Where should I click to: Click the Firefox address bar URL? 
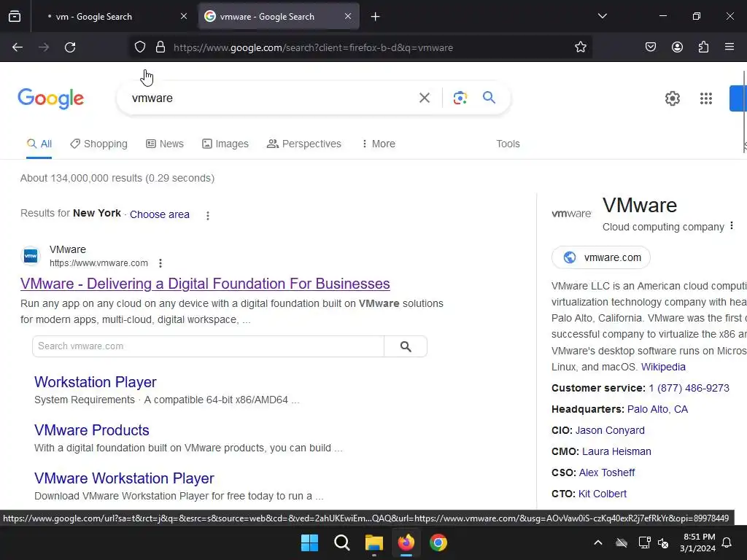tap(313, 47)
